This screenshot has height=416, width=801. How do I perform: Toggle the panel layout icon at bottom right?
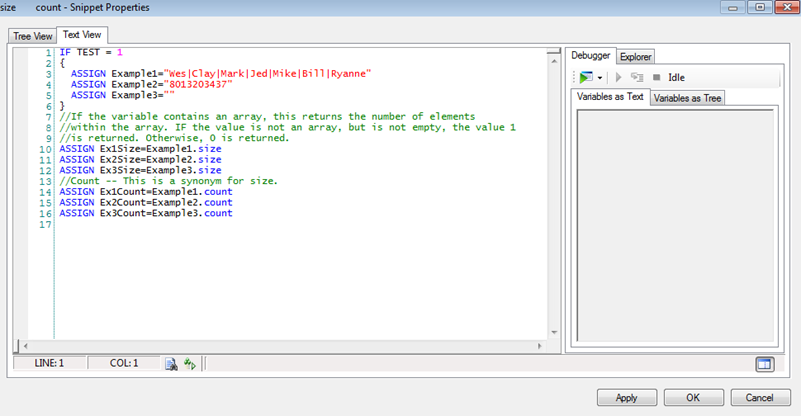pyautogui.click(x=764, y=364)
